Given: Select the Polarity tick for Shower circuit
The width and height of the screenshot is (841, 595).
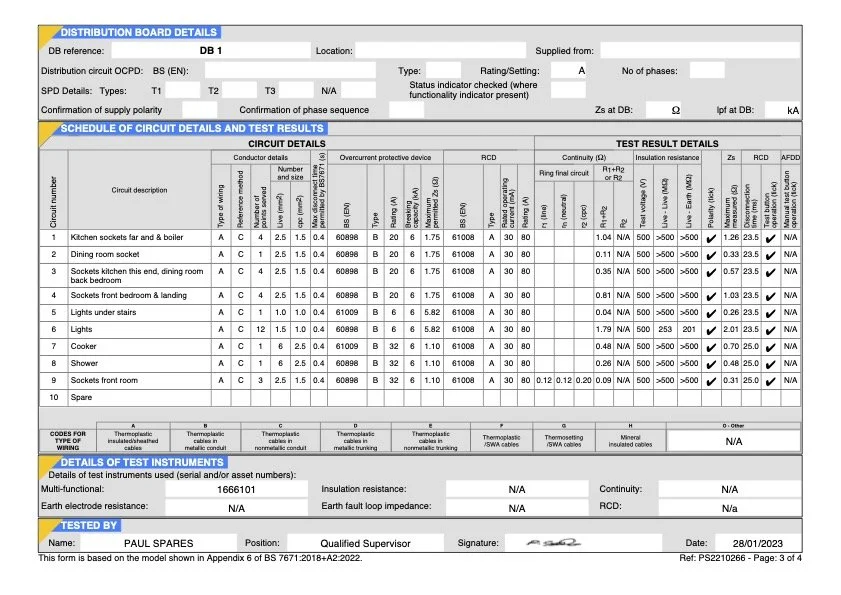Looking at the screenshot, I should (x=711, y=364).
